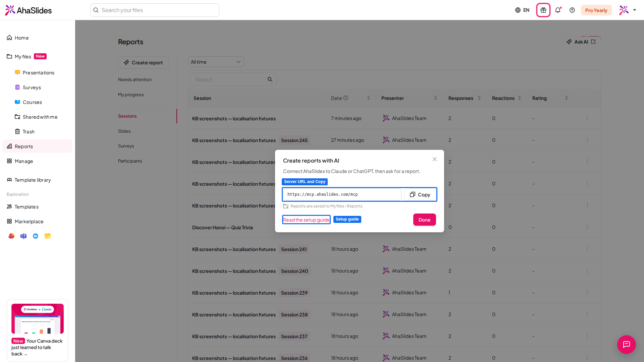Sort the table by Responses

pyautogui.click(x=479, y=98)
